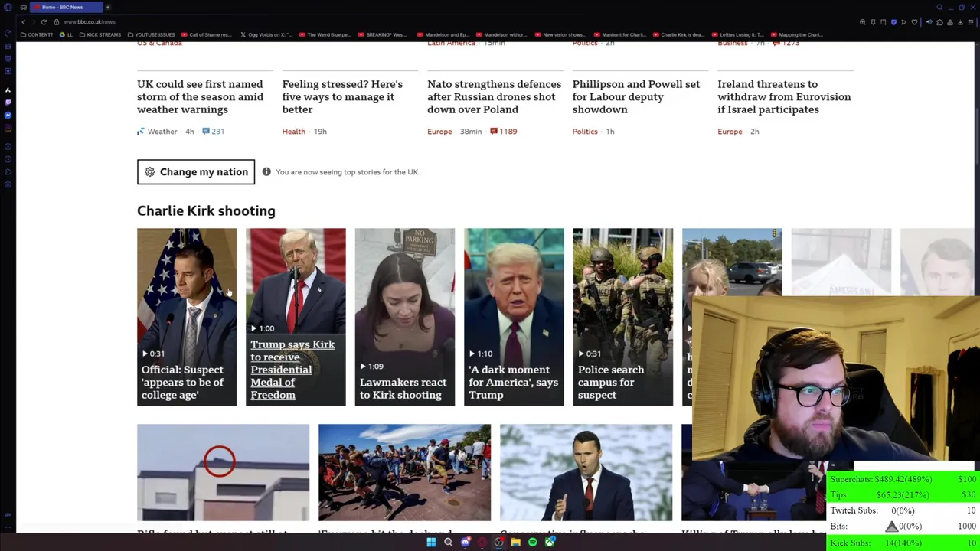Open Phillipson and Powell showdown article

[x=636, y=96]
